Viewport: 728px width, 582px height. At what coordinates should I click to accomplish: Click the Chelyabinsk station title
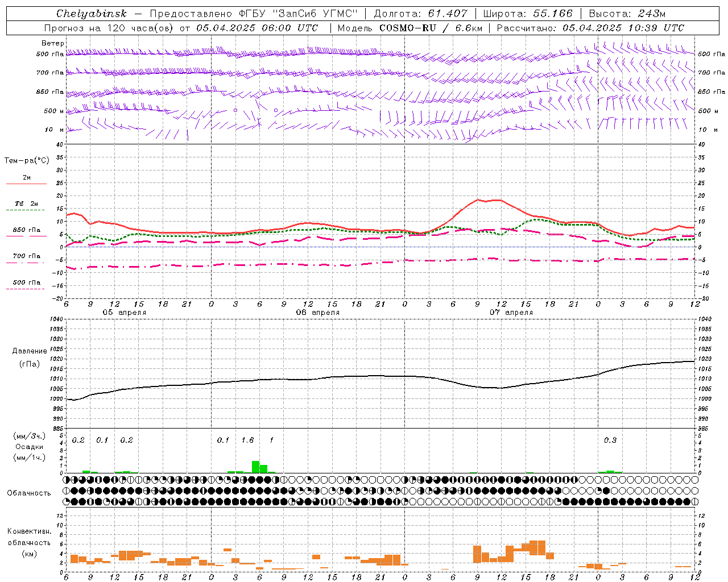click(x=91, y=14)
